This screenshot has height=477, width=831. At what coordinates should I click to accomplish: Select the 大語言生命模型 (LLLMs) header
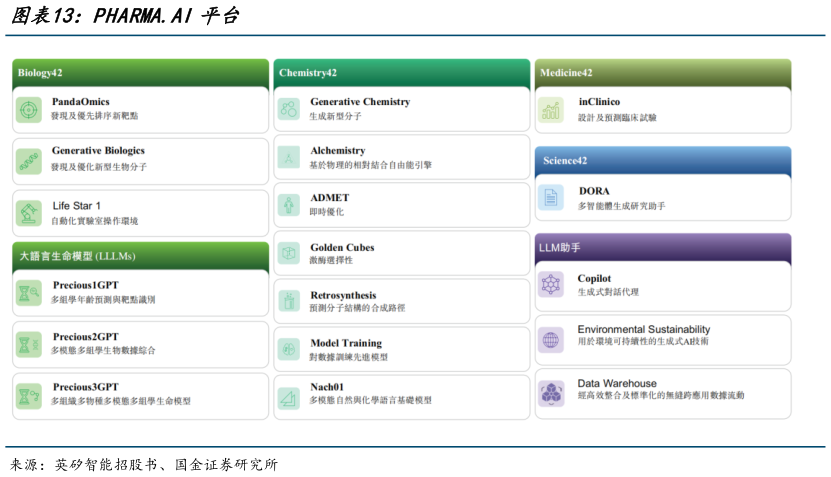140,256
